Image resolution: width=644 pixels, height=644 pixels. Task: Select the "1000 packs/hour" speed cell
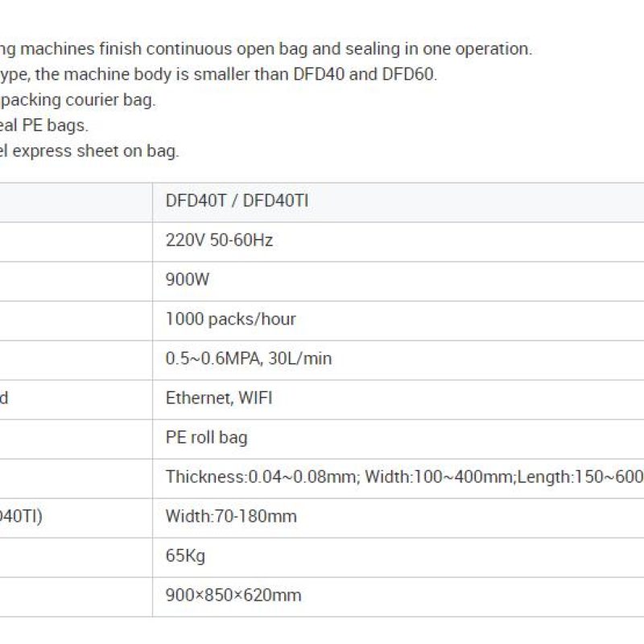230,319
